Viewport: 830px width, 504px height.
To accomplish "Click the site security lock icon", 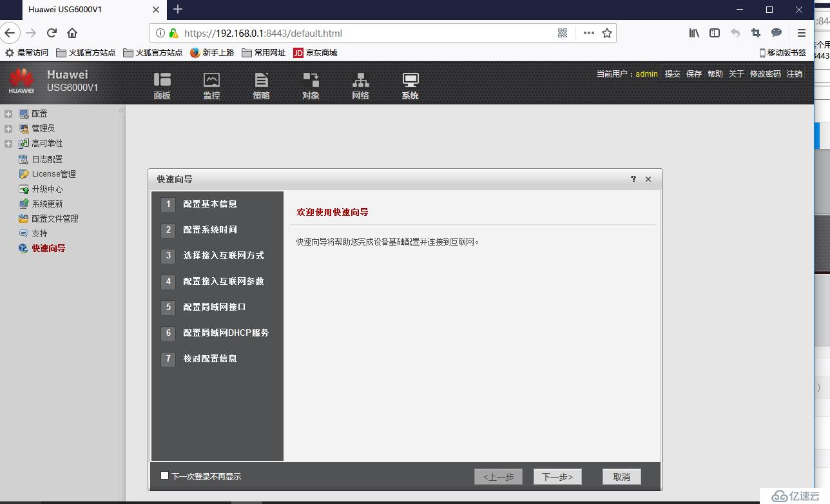I will click(x=173, y=33).
